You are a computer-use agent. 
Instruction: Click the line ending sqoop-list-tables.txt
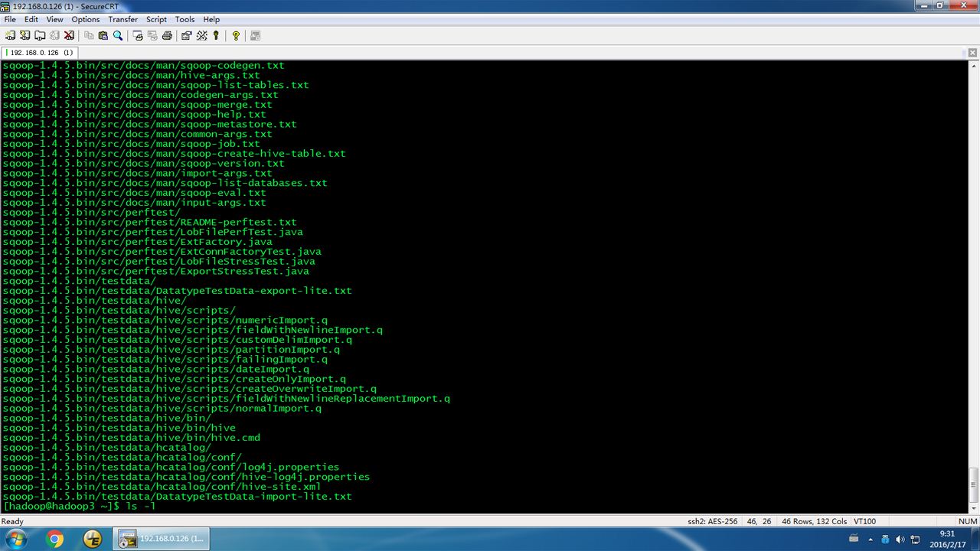pyautogui.click(x=155, y=85)
